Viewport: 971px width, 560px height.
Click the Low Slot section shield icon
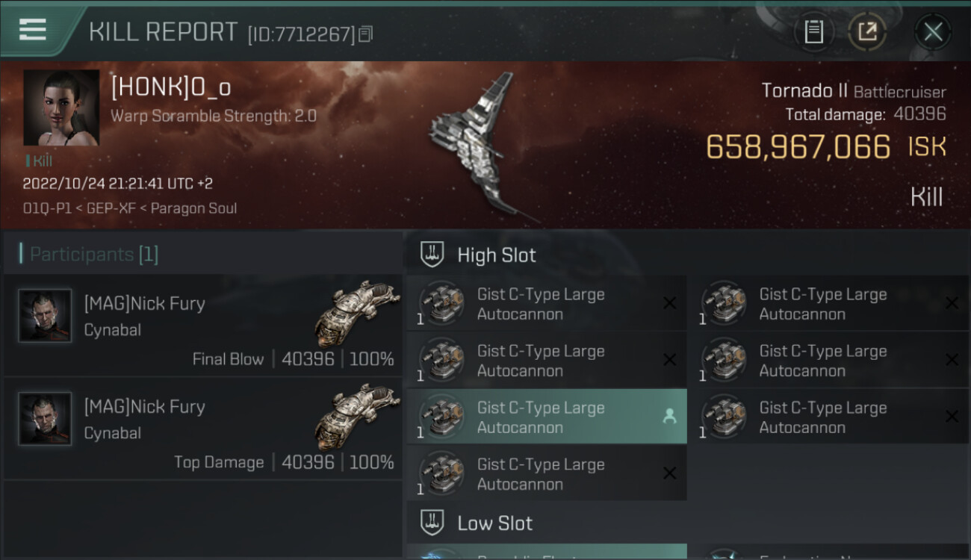pos(433,522)
